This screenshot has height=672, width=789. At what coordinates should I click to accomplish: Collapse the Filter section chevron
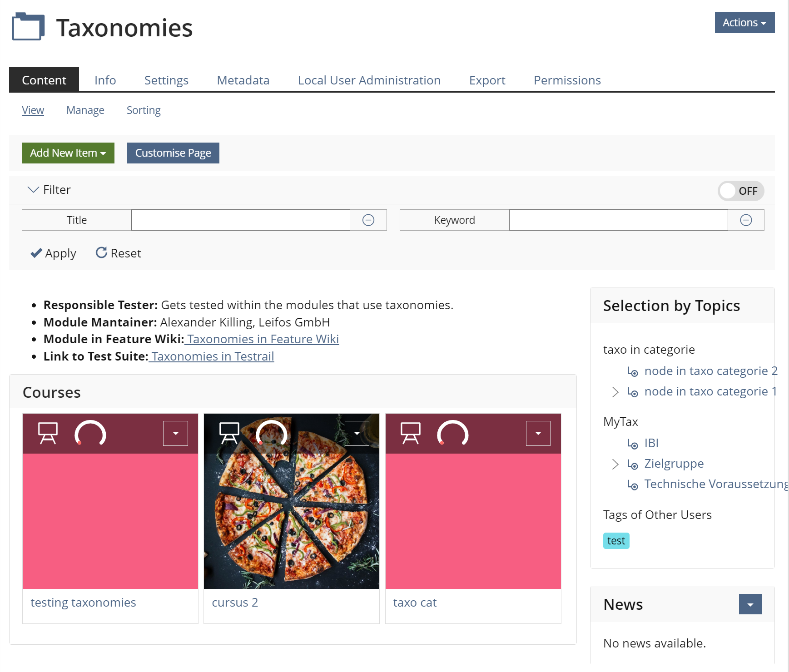coord(33,190)
